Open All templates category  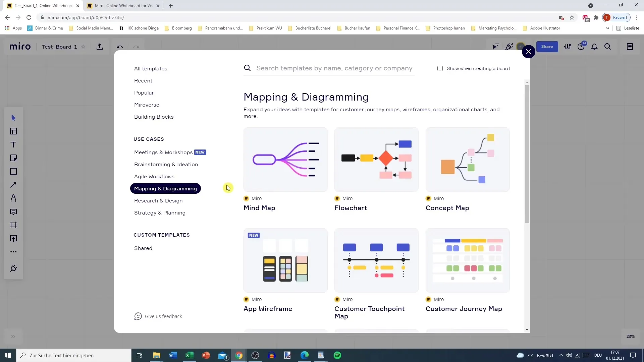point(151,68)
